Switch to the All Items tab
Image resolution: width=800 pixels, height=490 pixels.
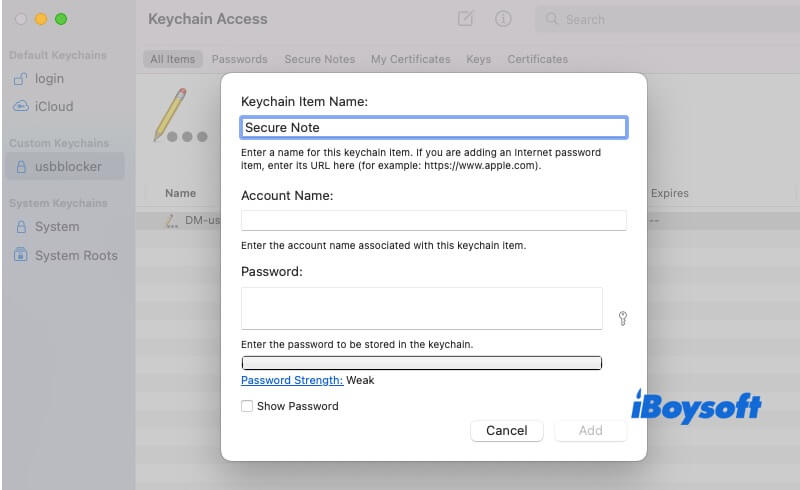pyautogui.click(x=172, y=59)
